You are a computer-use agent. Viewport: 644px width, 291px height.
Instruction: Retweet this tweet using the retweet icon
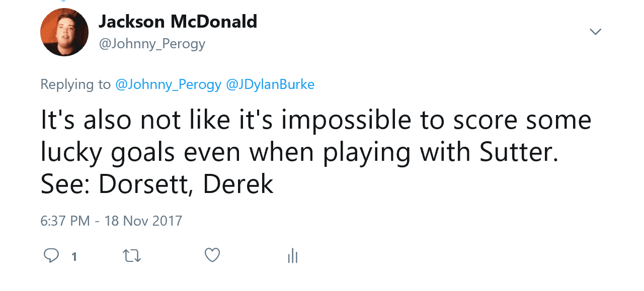click(x=132, y=256)
